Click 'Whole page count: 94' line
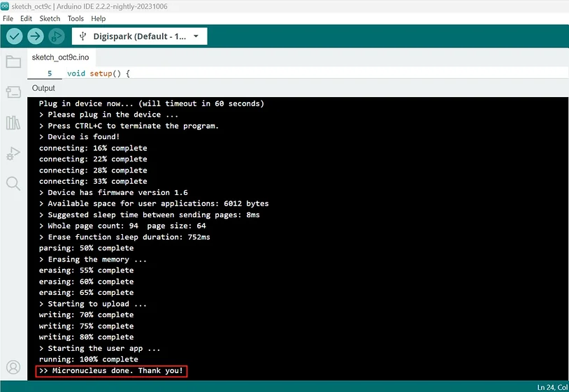The image size is (569, 392). point(122,226)
